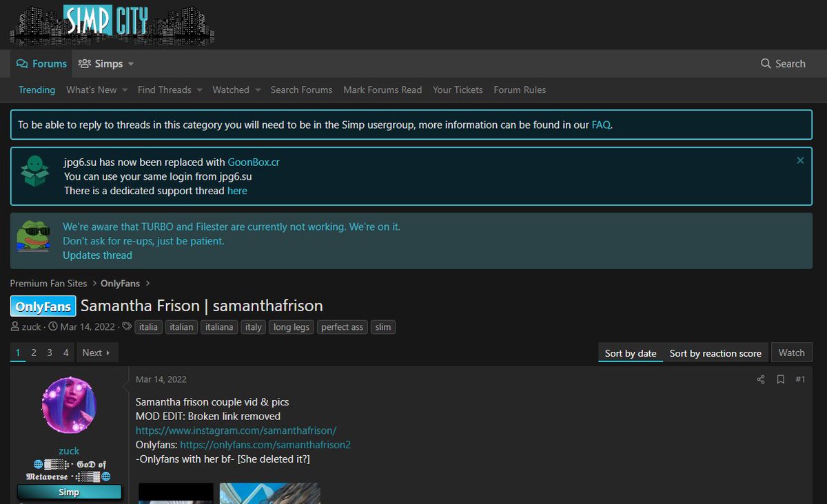The image size is (827, 504).
Task: Click the Pepe frog notice icon
Action: click(34, 238)
